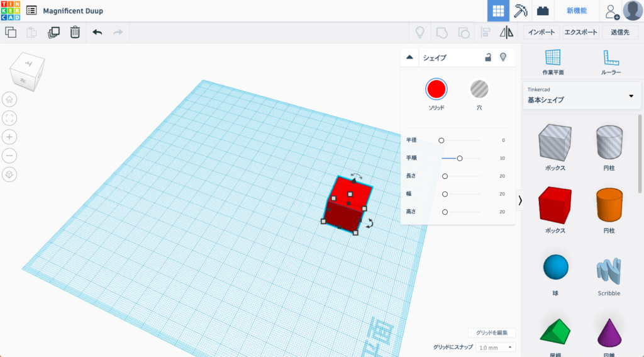Select the ruler tool (ルーラー)
The height and width of the screenshot is (357, 644).
pos(611,62)
